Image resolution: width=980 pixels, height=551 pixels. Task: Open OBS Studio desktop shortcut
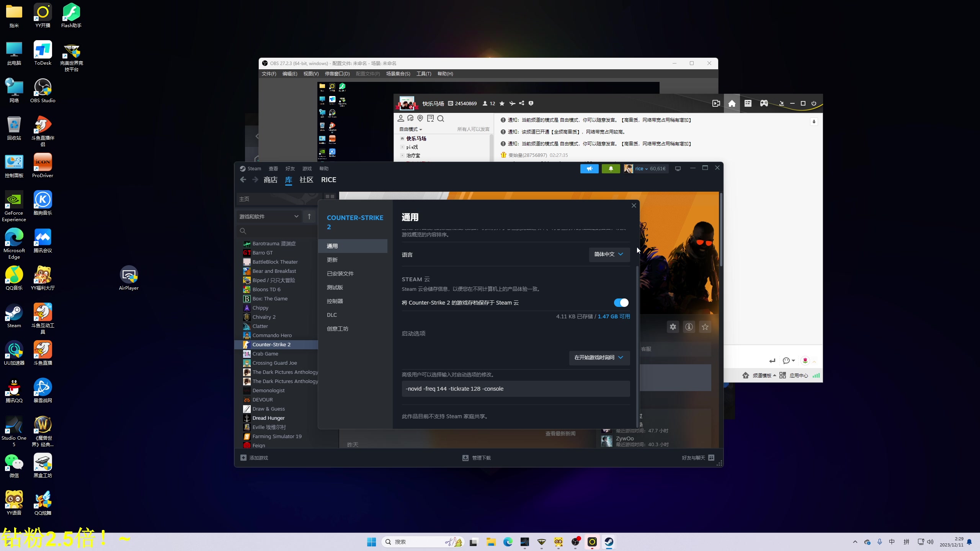click(42, 91)
